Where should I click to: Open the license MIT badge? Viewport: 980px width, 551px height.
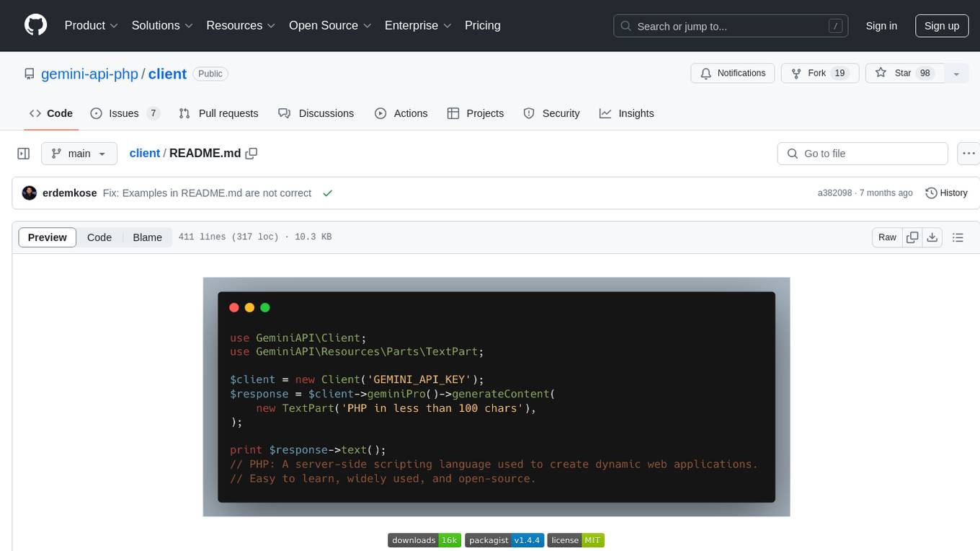tap(576, 540)
